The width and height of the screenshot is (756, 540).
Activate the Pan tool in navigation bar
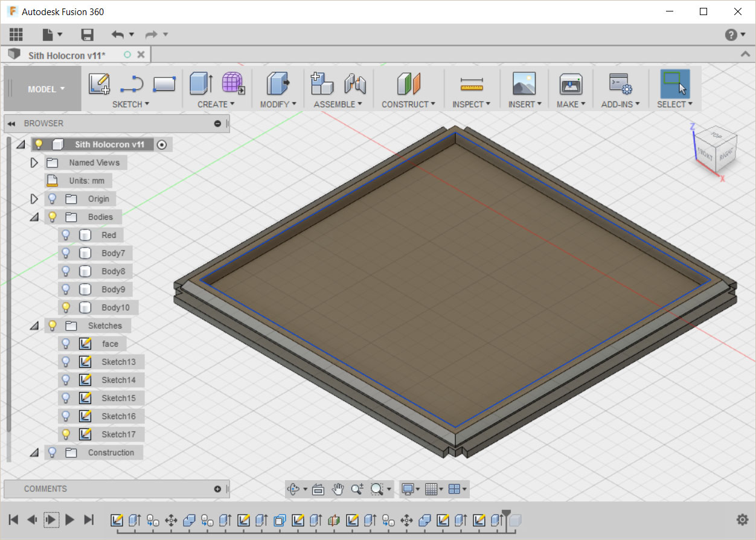[338, 489]
